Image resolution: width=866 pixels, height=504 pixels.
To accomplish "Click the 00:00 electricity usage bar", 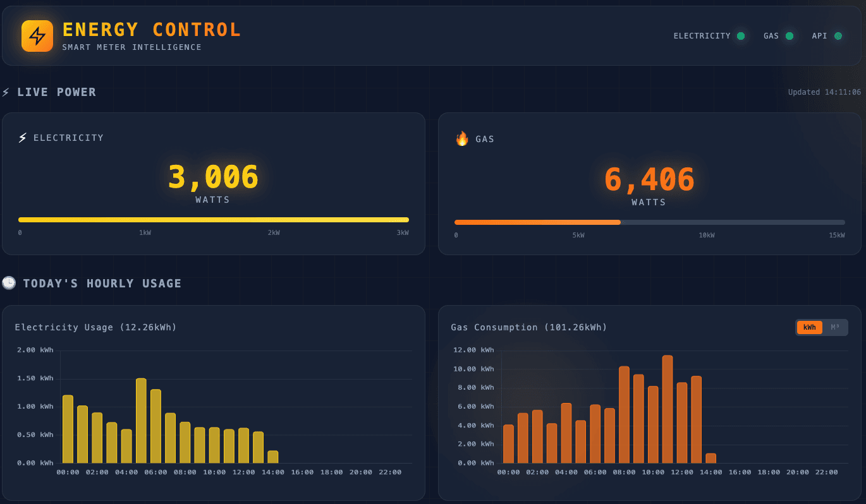I will pyautogui.click(x=68, y=429).
